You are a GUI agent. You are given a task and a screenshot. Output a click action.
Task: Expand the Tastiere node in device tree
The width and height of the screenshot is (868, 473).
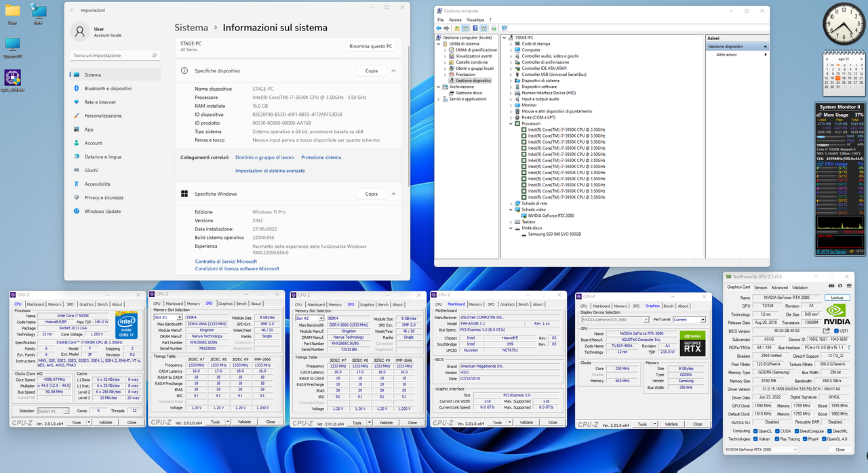click(511, 222)
